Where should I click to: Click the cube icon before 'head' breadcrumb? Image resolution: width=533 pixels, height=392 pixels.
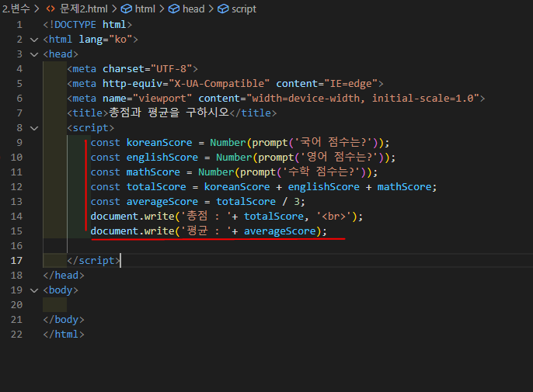[174, 9]
